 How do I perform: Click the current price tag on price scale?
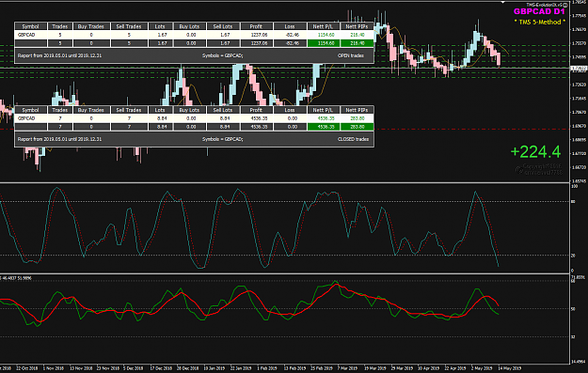(x=579, y=69)
